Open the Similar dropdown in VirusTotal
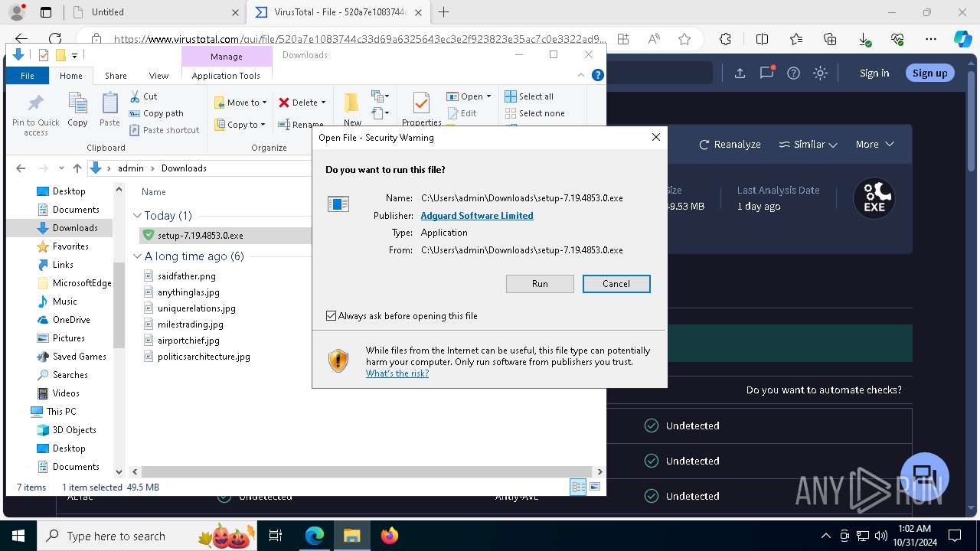 click(x=808, y=144)
